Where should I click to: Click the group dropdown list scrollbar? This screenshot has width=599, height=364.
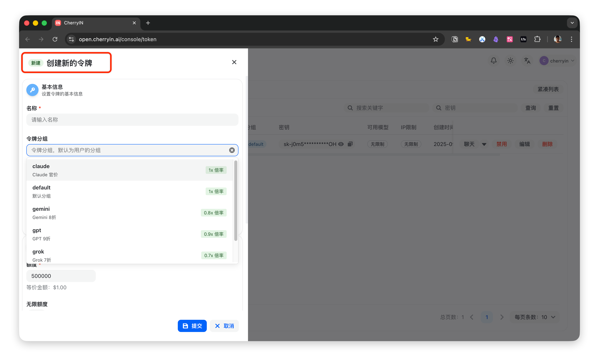click(x=236, y=200)
